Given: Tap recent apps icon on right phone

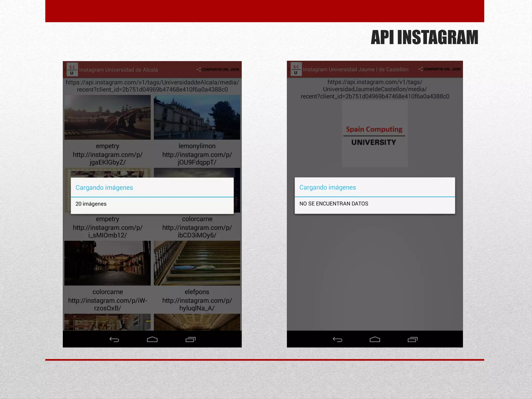Looking at the screenshot, I should click(x=413, y=340).
